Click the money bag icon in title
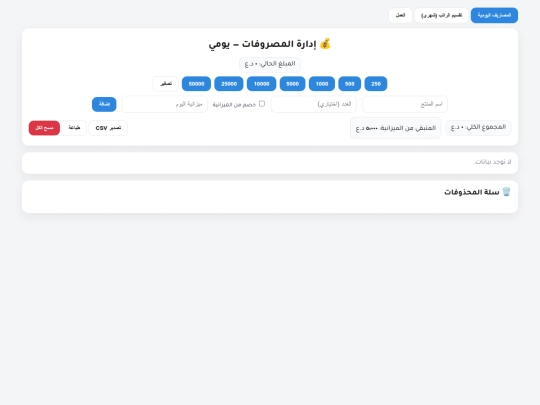This screenshot has width=540, height=405. [325, 44]
